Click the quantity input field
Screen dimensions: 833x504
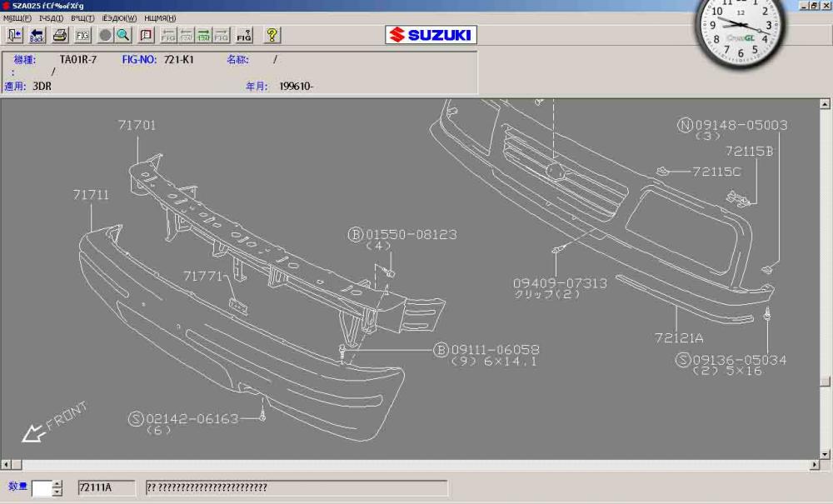(x=41, y=488)
